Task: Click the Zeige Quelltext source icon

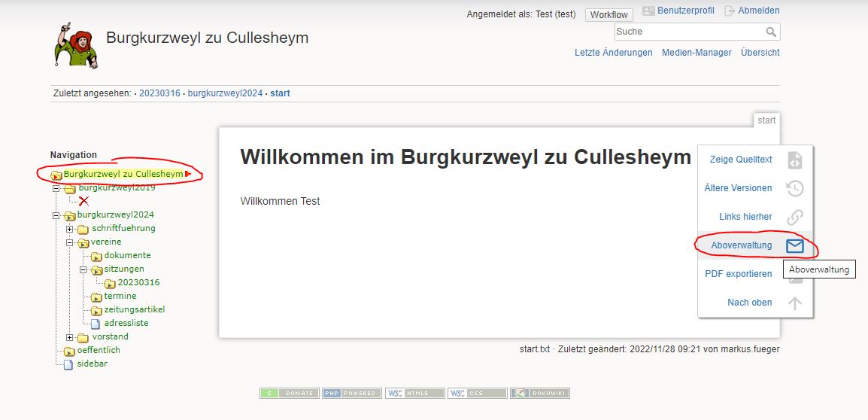Action: 795,160
